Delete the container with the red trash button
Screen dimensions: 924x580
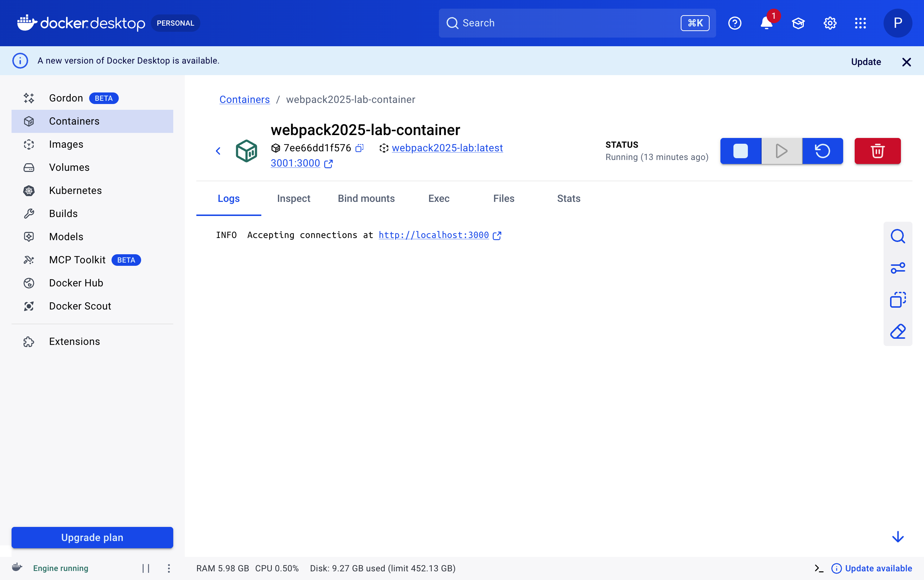coord(877,151)
